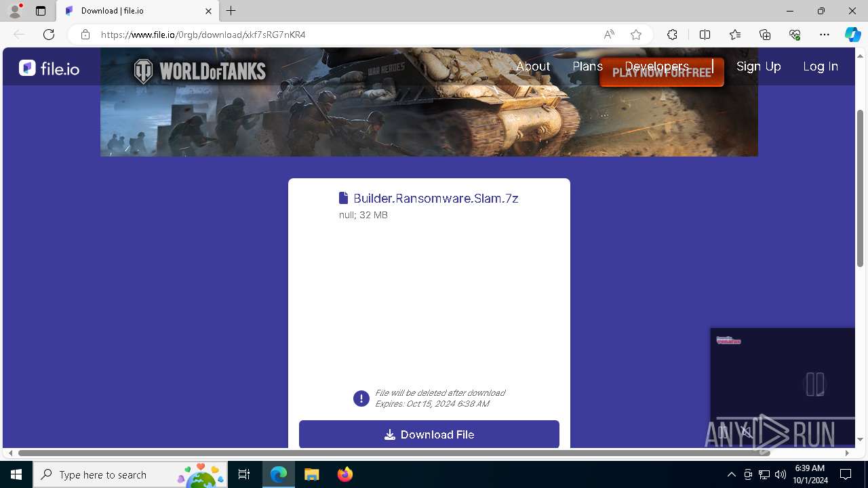This screenshot has width=868, height=488.
Task: Open the About page
Action: coord(533,66)
